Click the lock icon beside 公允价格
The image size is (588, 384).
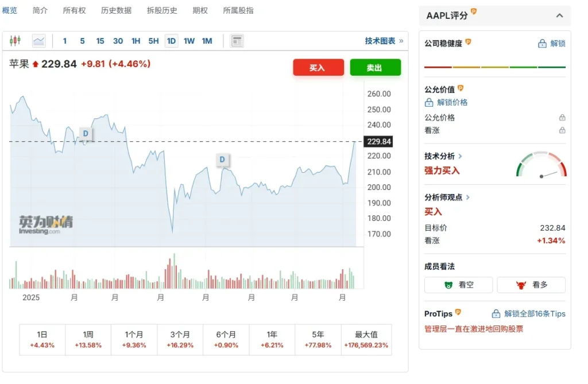coord(562,117)
